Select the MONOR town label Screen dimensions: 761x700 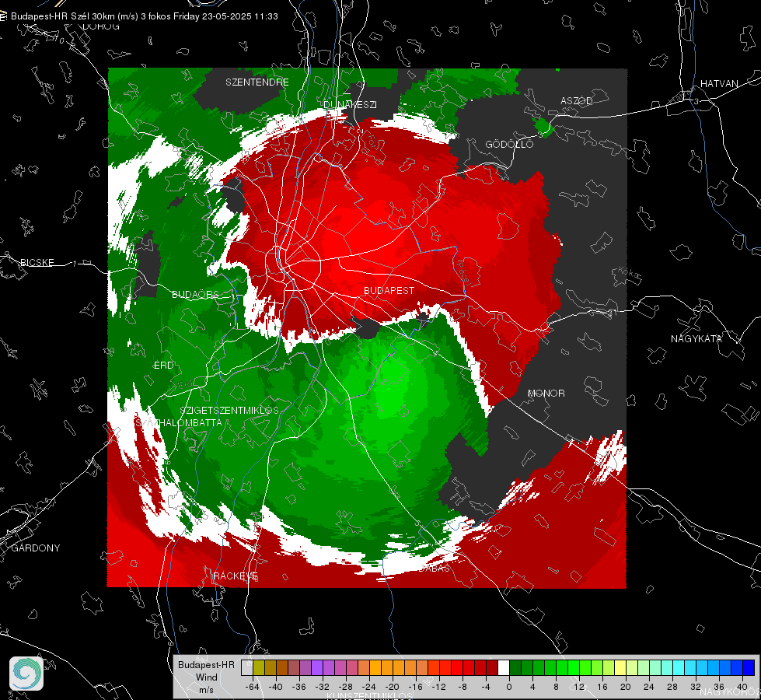coord(546,393)
